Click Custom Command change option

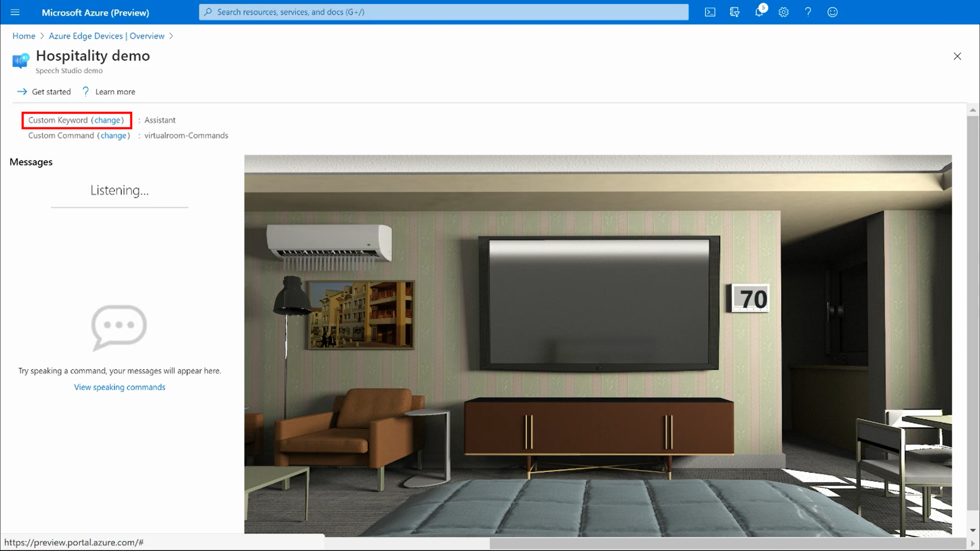pyautogui.click(x=113, y=135)
